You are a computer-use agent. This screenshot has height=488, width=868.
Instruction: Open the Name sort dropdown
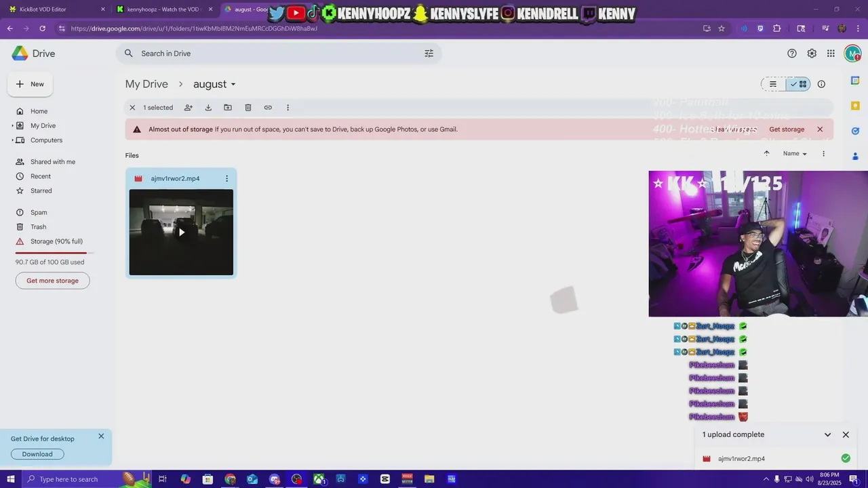[x=795, y=154]
